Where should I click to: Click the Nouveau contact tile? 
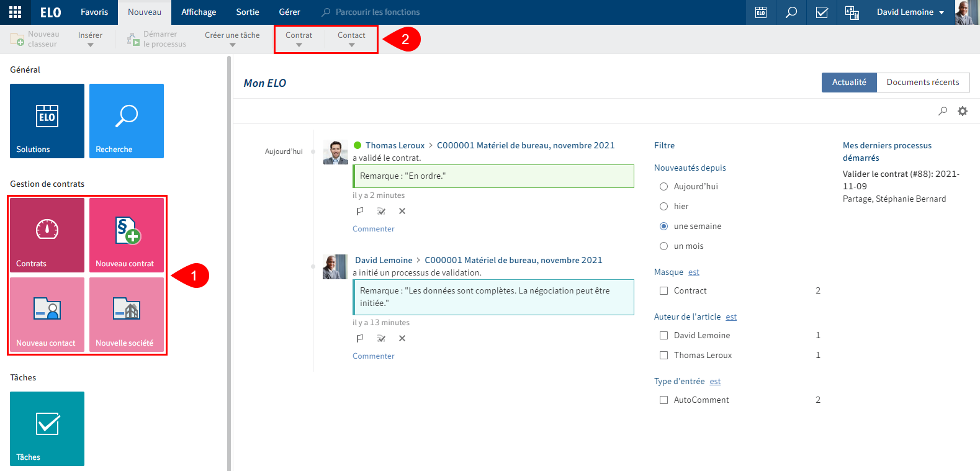click(x=47, y=315)
